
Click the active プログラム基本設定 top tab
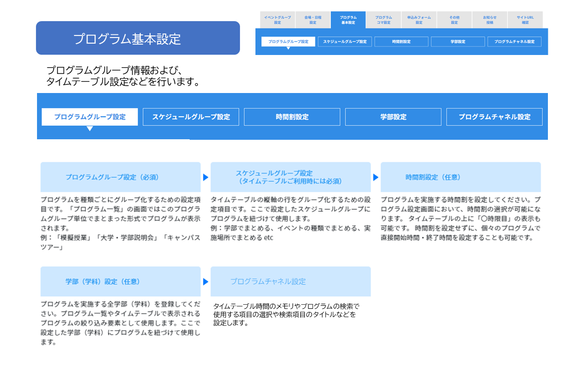click(348, 20)
